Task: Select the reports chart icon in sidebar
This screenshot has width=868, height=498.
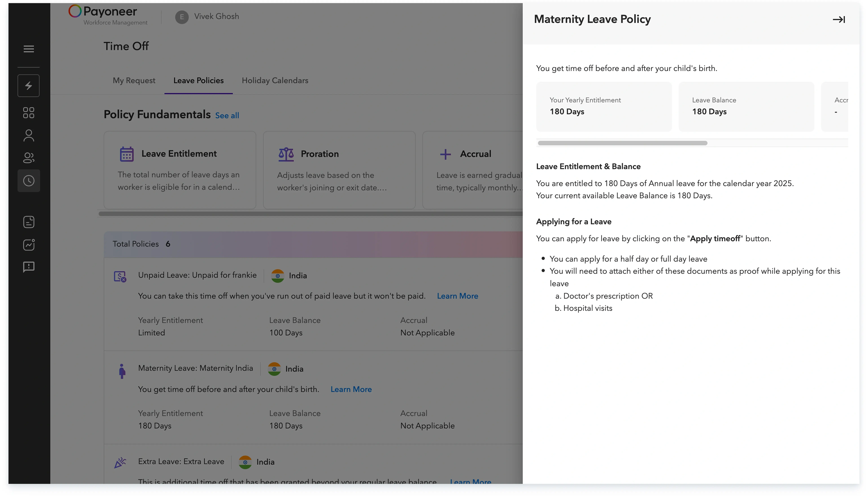Action: point(29,245)
